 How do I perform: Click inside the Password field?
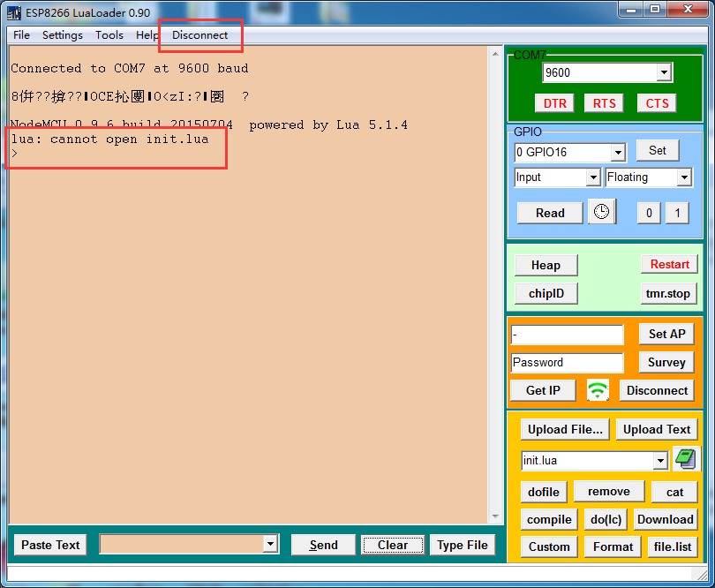[x=567, y=363]
